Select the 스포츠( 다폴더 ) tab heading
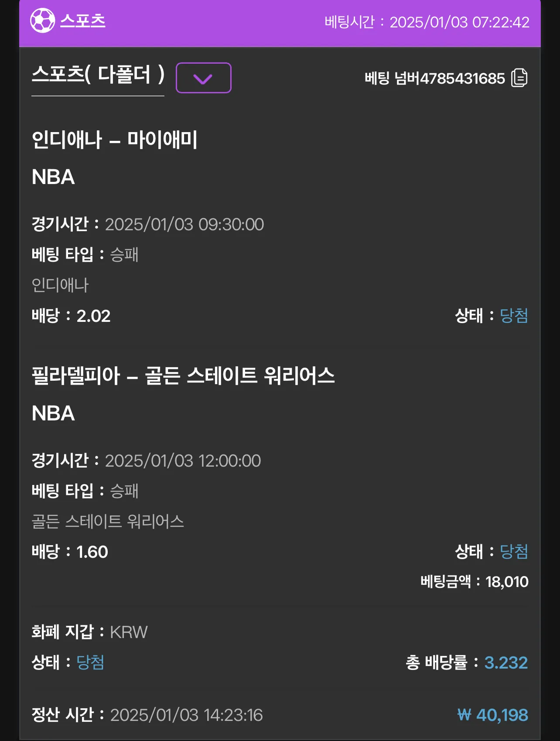The image size is (560, 741). pos(98,75)
